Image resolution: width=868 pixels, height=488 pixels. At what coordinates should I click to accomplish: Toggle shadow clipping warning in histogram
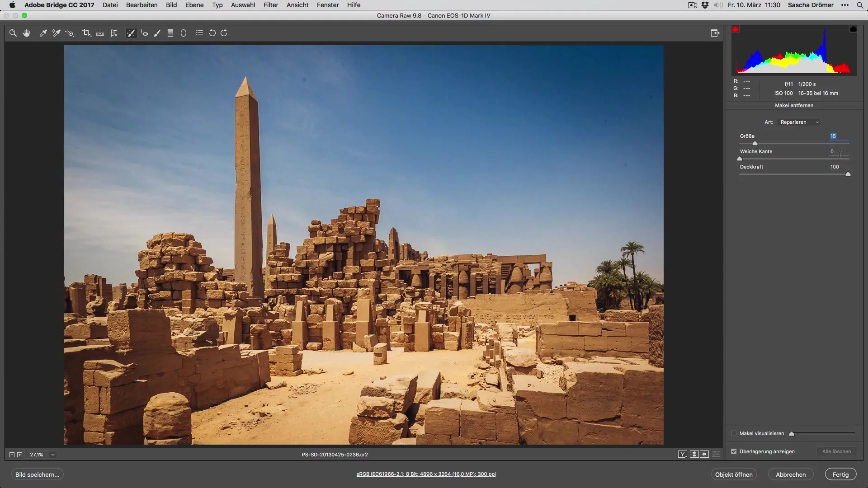736,29
